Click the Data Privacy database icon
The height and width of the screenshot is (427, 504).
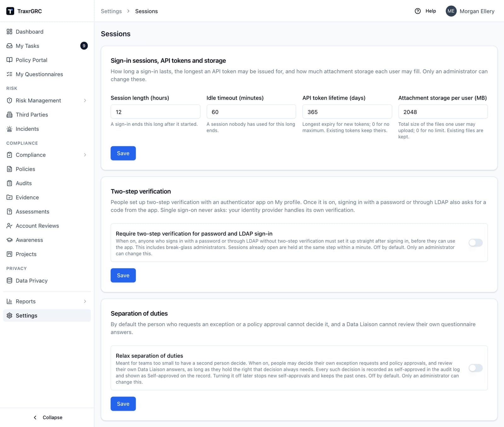(x=9, y=280)
